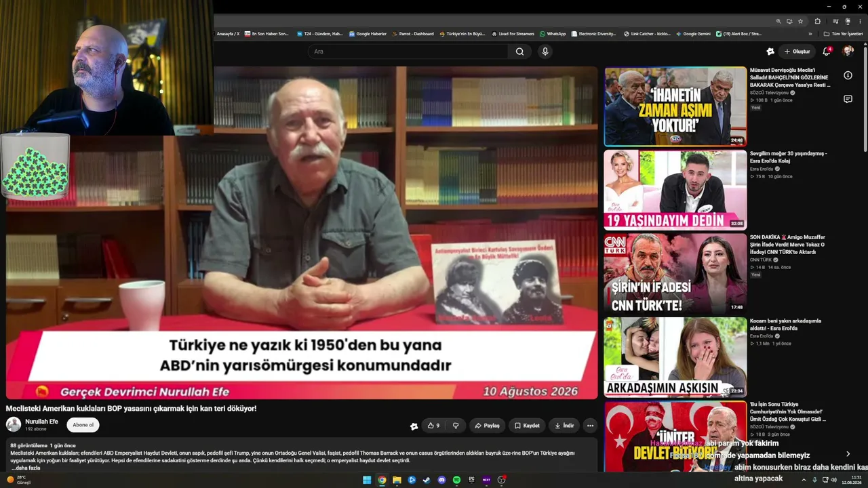Open the taskbar weather widget
Image resolution: width=868 pixels, height=488 pixels.
coord(19,480)
